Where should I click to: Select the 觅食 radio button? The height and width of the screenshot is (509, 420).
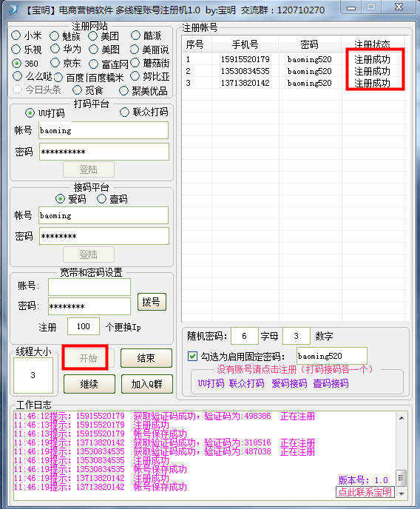[77, 90]
